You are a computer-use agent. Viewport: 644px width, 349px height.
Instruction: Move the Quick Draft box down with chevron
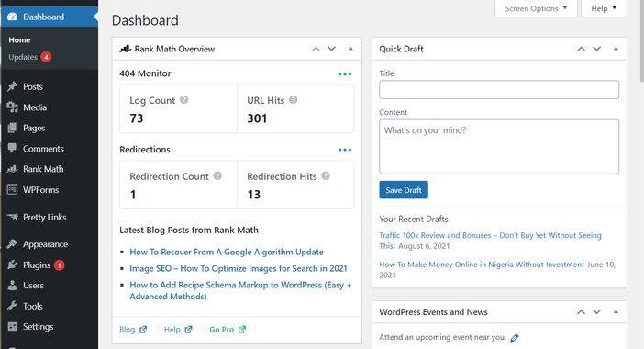pos(597,49)
